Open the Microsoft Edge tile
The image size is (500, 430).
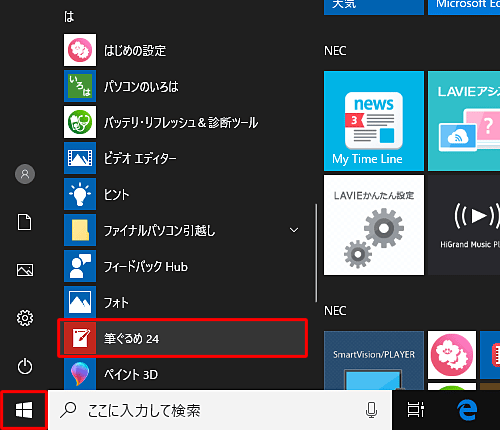coord(464,7)
